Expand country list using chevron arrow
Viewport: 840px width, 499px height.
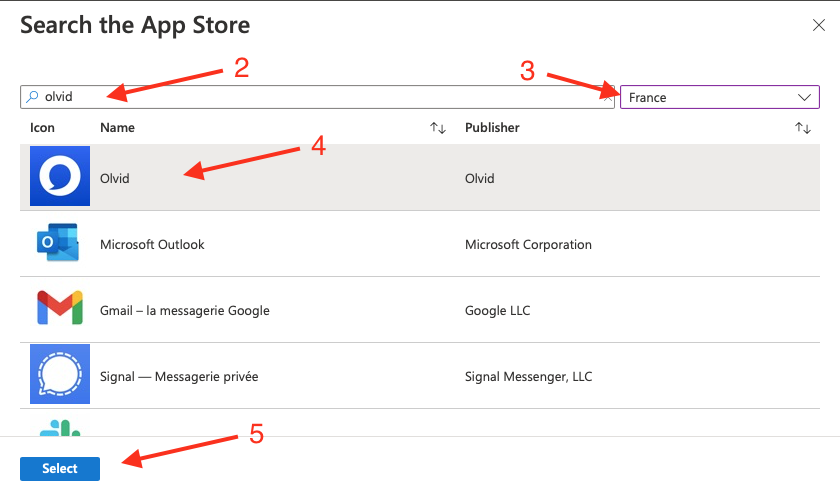click(804, 98)
